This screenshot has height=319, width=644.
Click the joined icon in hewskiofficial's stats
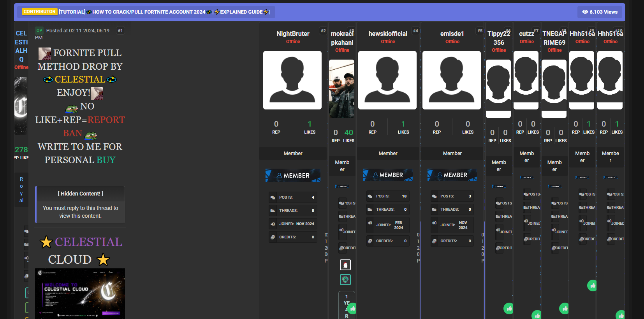[x=370, y=223]
